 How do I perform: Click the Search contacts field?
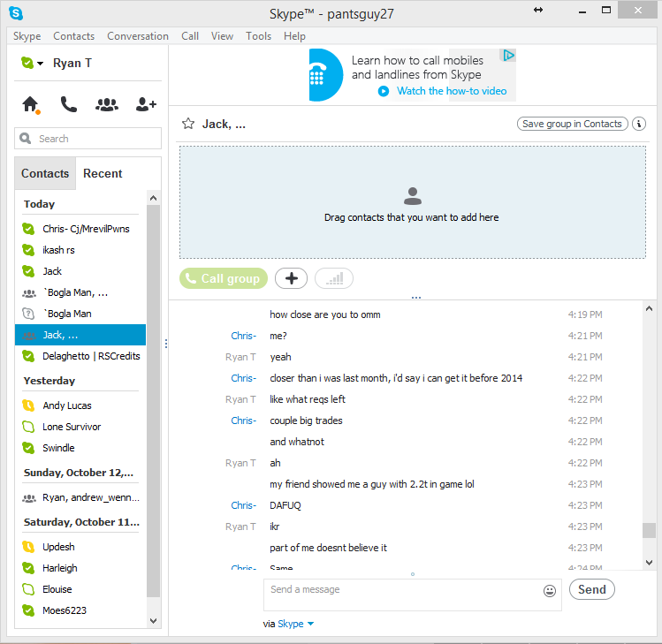[x=88, y=139]
